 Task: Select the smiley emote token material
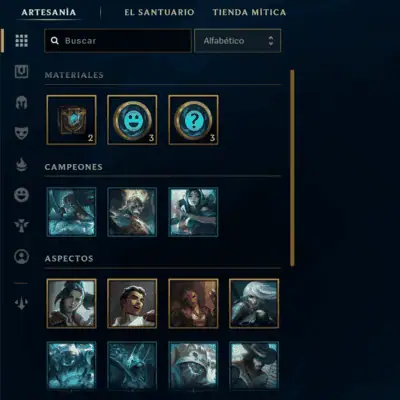click(x=132, y=120)
